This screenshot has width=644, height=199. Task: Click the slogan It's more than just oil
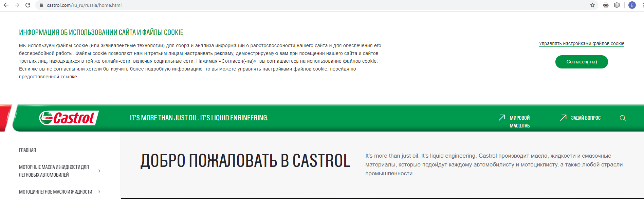(199, 118)
